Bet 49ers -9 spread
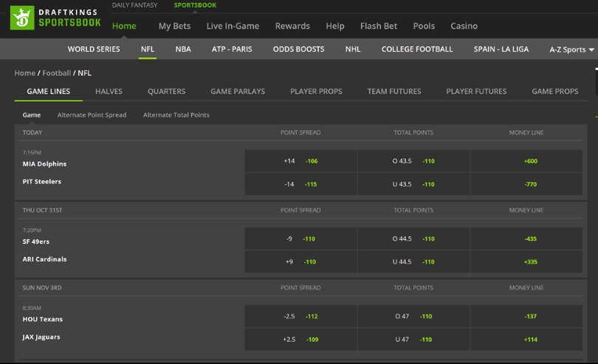The width and height of the screenshot is (598, 364). tap(300, 238)
